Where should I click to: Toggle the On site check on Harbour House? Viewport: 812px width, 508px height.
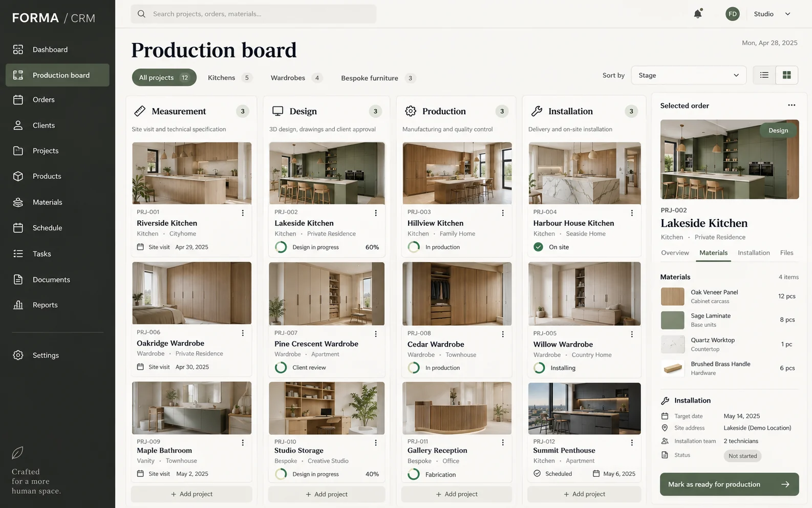click(x=538, y=247)
